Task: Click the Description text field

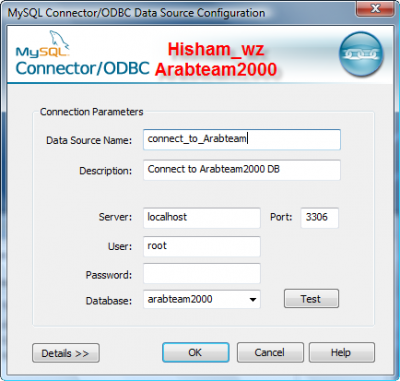Action: tap(242, 170)
